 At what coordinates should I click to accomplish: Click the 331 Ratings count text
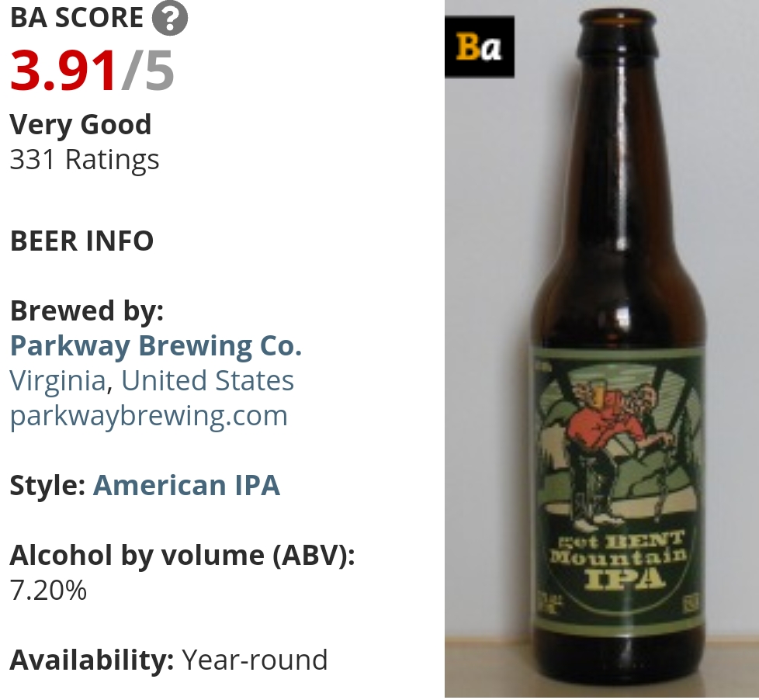[x=85, y=160]
